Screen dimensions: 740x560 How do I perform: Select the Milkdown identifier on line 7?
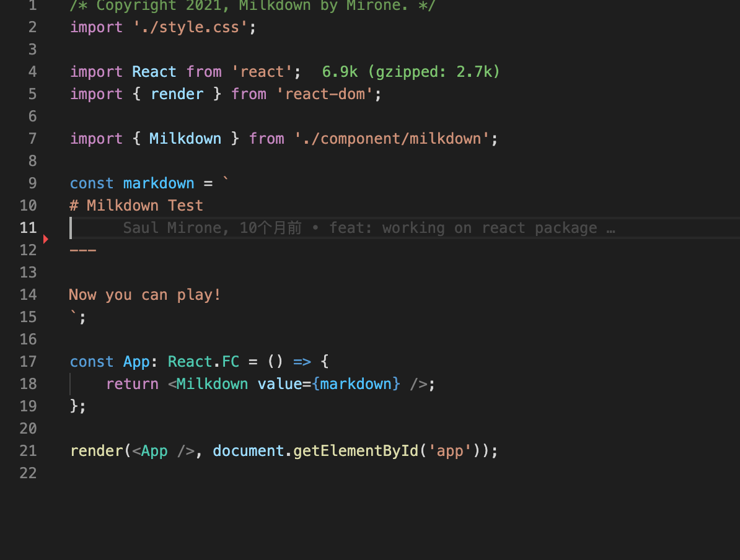(185, 138)
